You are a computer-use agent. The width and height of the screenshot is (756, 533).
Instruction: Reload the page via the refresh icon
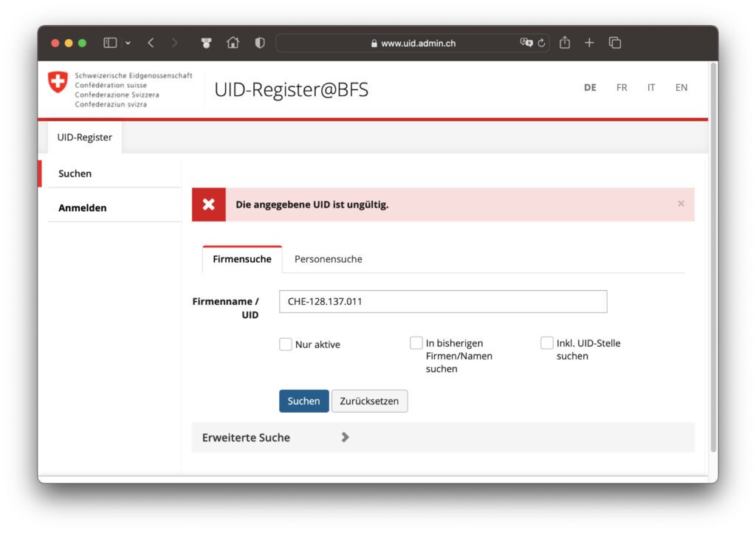(x=541, y=43)
